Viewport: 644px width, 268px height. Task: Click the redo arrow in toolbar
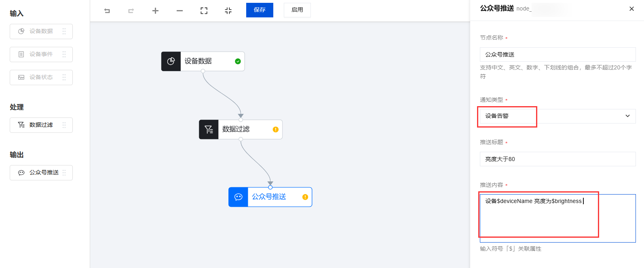click(x=131, y=11)
